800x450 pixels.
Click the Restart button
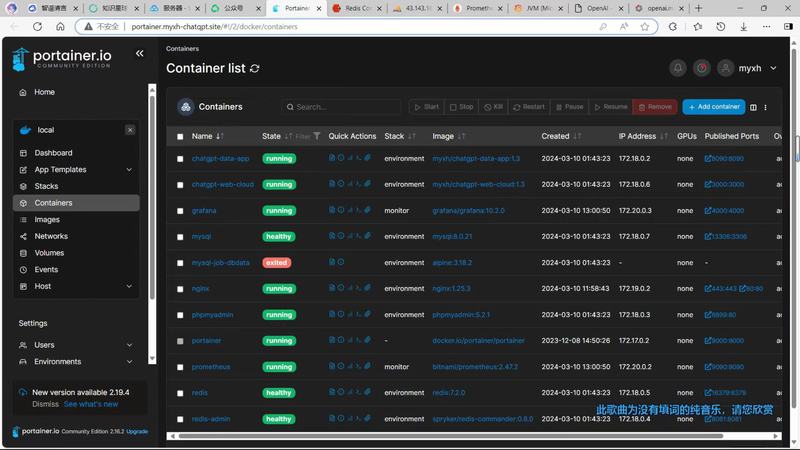(529, 107)
